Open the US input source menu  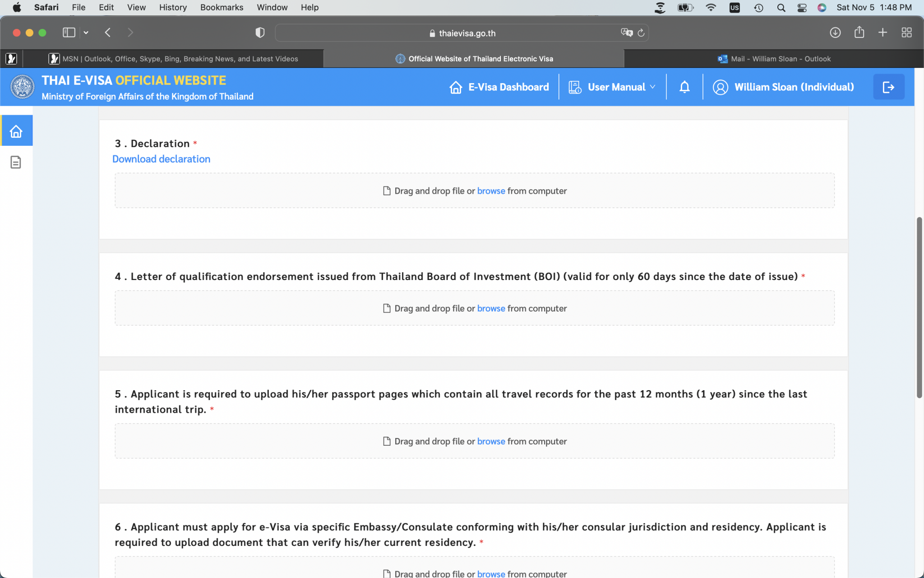(x=735, y=8)
